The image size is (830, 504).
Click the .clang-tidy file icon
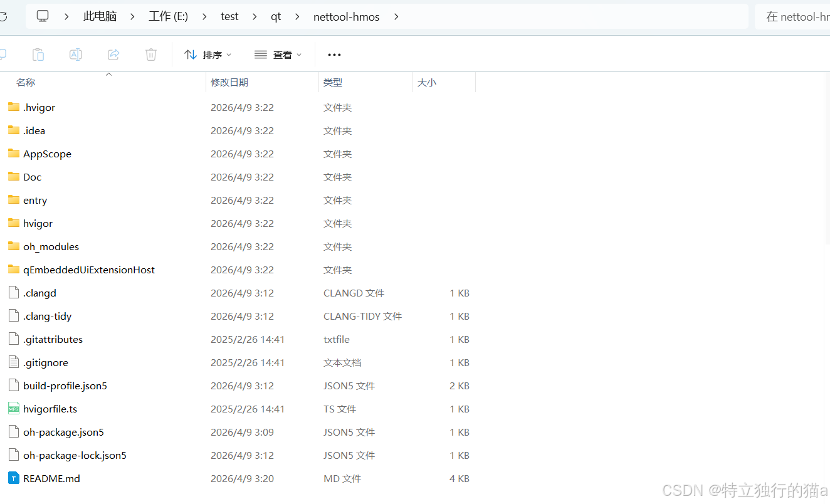(x=14, y=316)
